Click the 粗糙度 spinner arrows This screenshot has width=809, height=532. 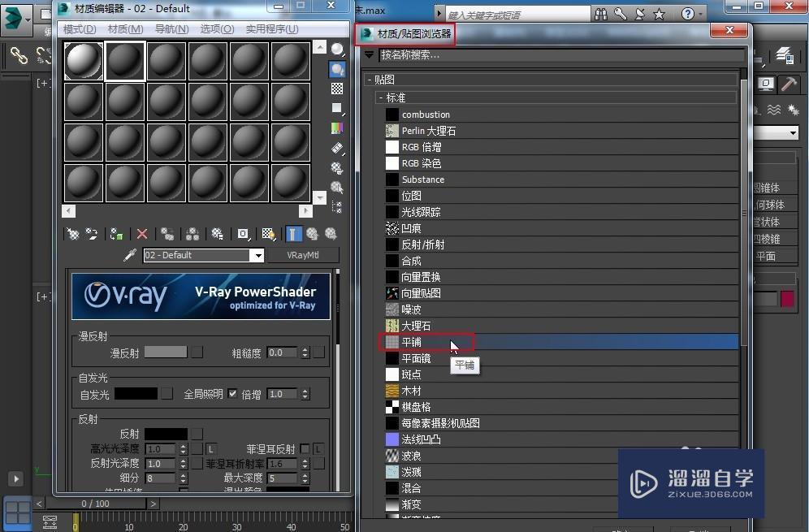[305, 353]
